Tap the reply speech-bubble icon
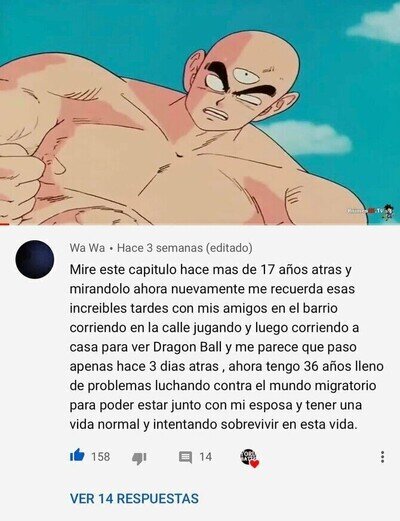Image resolution: width=400 pixels, height=521 pixels. pyautogui.click(x=185, y=457)
